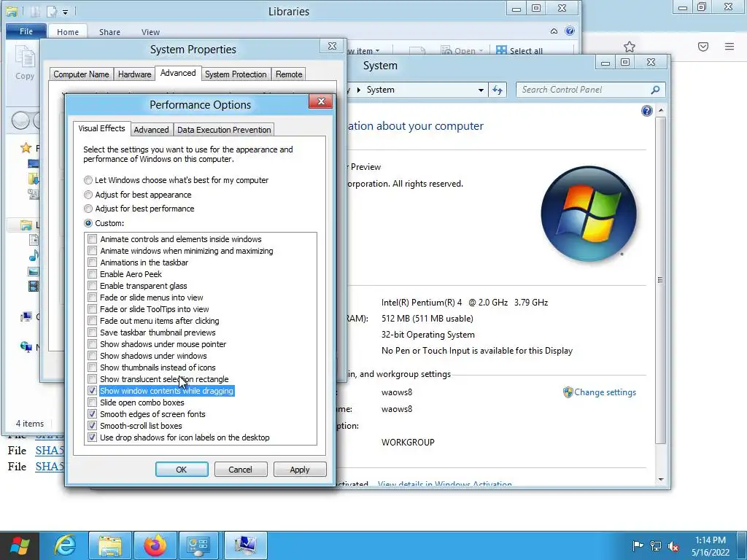Select Adjust for best appearance
747x560 pixels.
pos(88,195)
